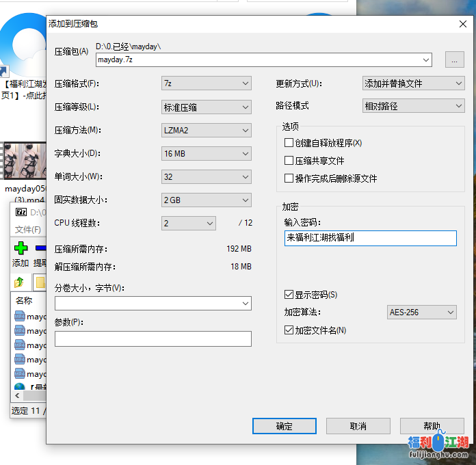Expand the 压缩等级 dropdown
476x465 pixels.
207,107
